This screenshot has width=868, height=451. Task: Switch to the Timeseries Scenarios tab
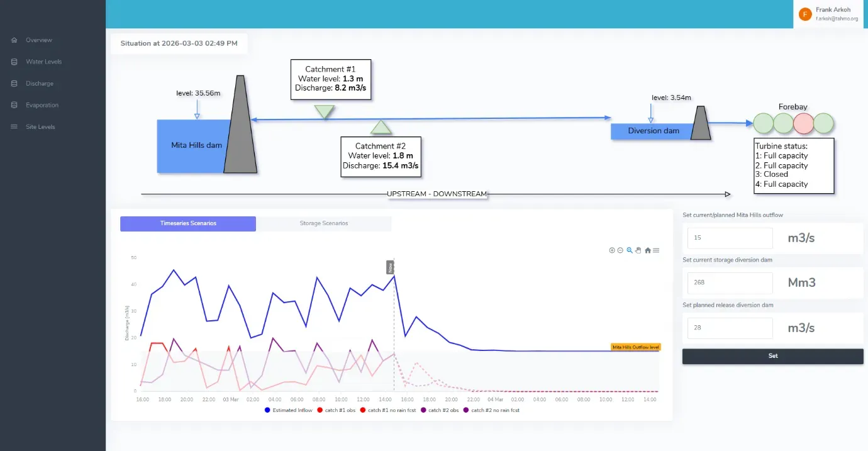tap(188, 224)
